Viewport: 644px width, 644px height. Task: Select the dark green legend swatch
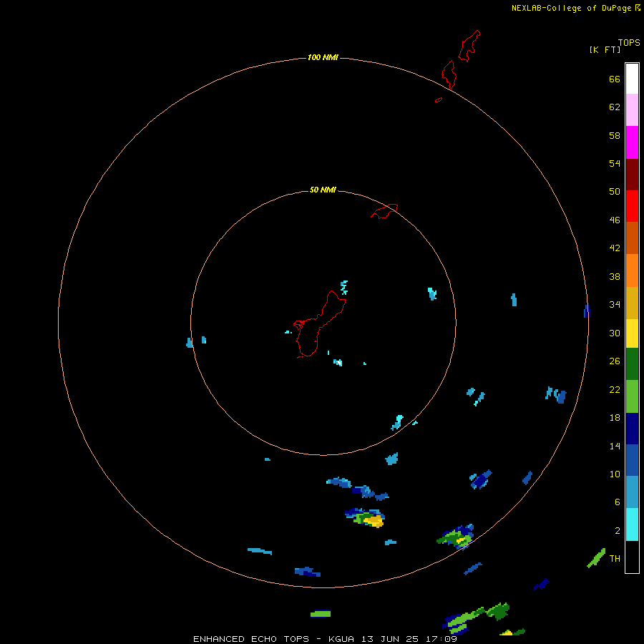[x=632, y=364]
